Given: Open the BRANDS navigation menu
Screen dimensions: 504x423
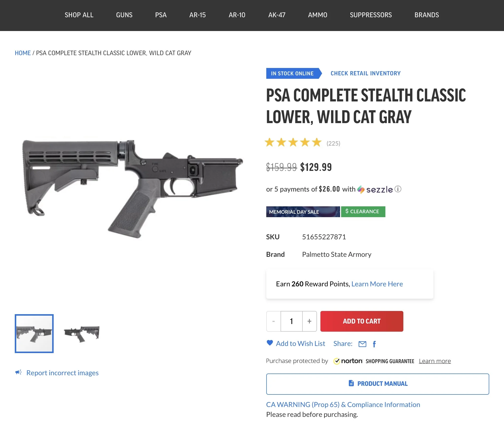Looking at the screenshot, I should (426, 15).
